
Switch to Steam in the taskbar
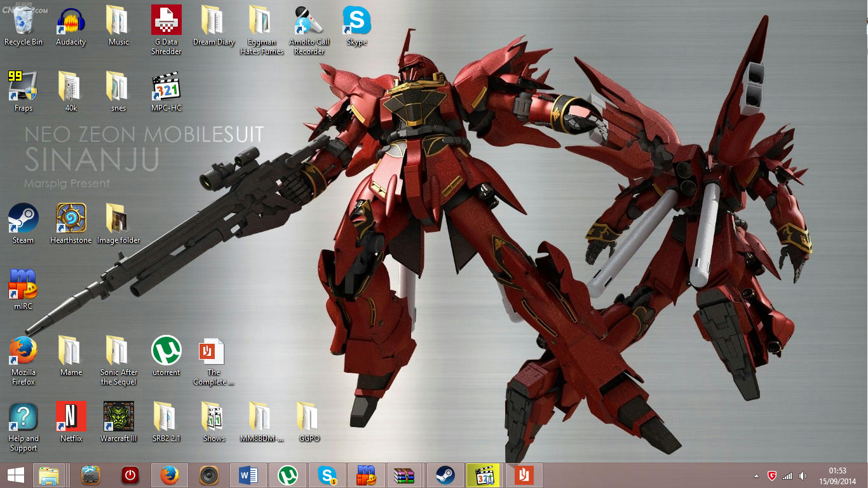[x=445, y=475]
